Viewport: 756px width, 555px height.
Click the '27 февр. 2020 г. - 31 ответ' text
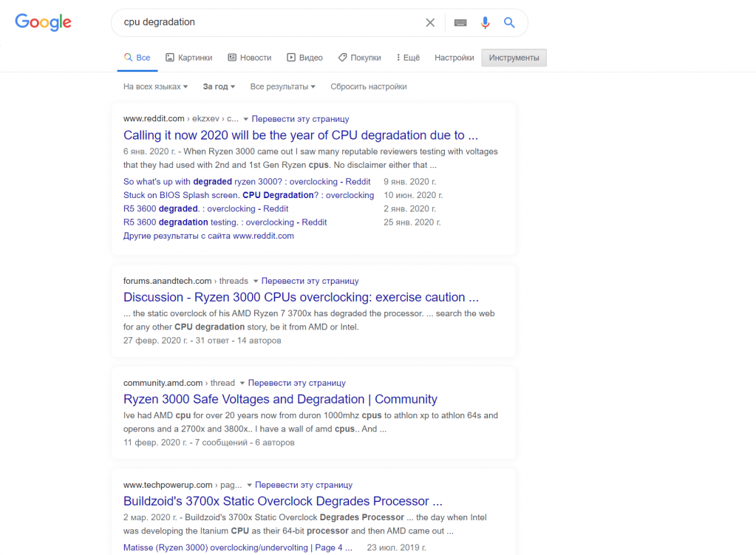176,341
